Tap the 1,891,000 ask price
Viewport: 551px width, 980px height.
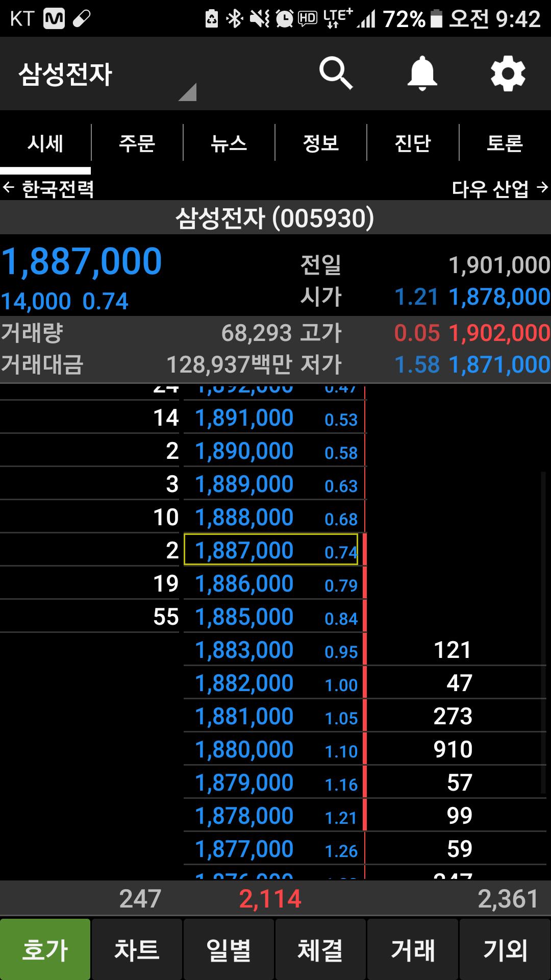tap(245, 418)
